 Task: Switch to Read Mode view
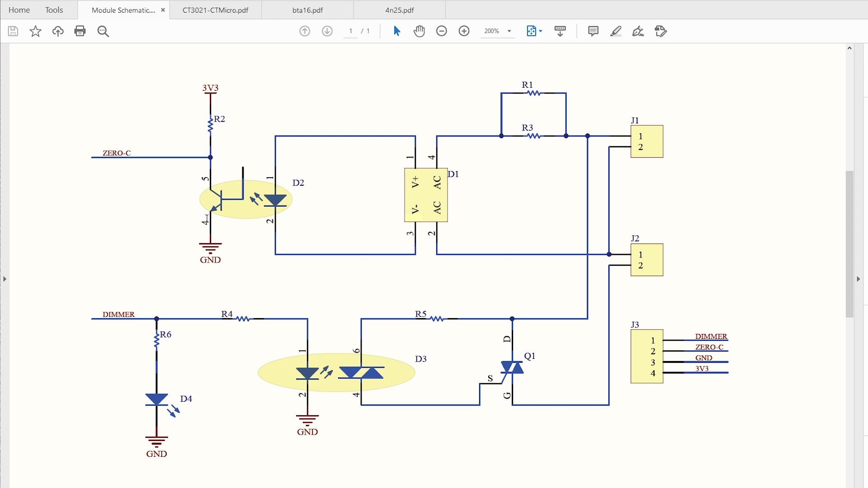[x=560, y=31]
